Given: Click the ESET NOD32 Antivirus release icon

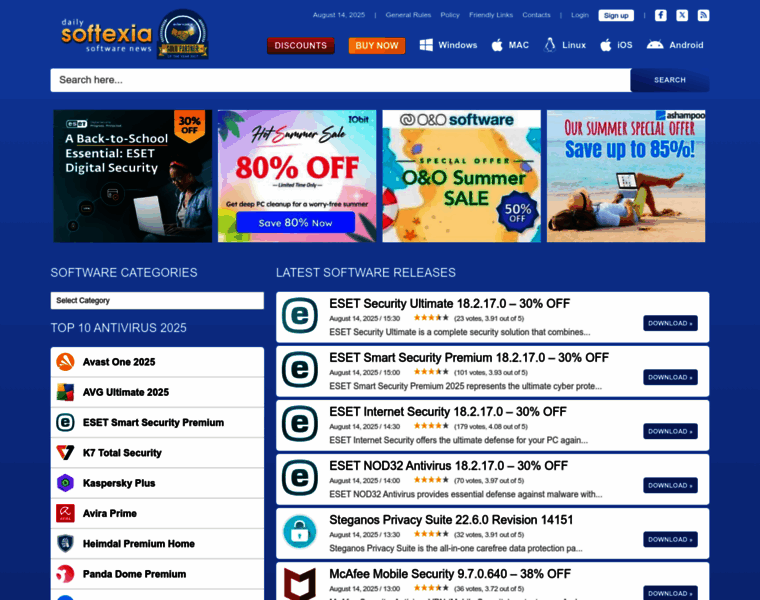Looking at the screenshot, I should pyautogui.click(x=300, y=478).
